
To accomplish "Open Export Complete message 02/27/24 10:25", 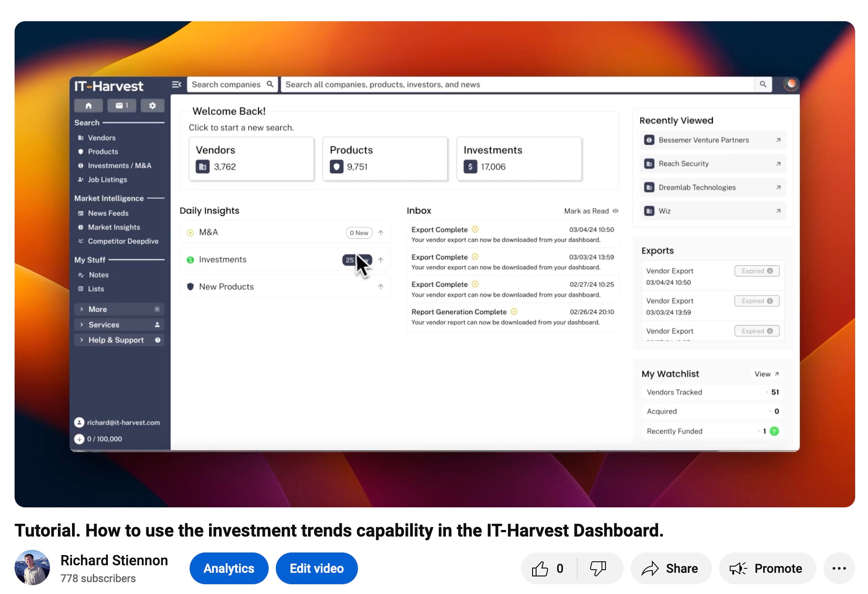I will [x=513, y=289].
